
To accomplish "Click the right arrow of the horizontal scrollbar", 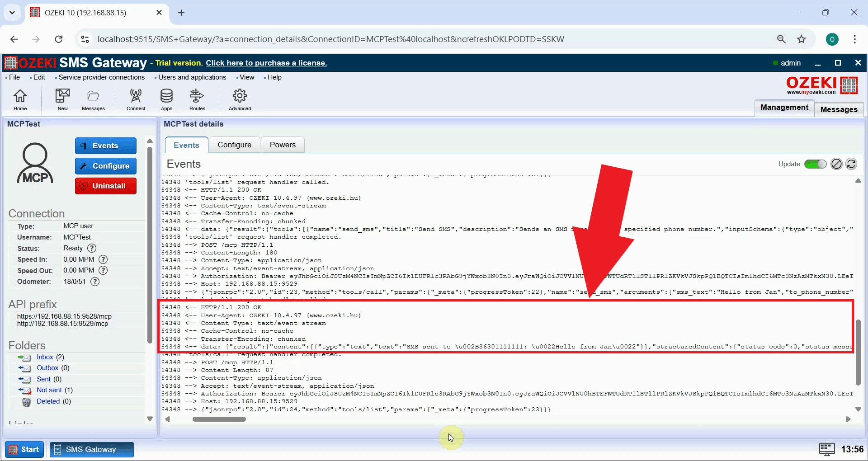I will coord(848,419).
